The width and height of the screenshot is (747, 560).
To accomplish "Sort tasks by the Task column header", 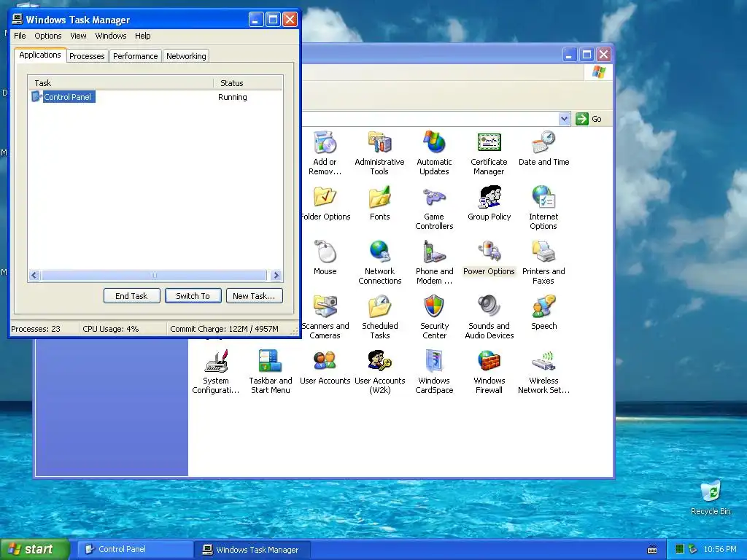I will [120, 83].
